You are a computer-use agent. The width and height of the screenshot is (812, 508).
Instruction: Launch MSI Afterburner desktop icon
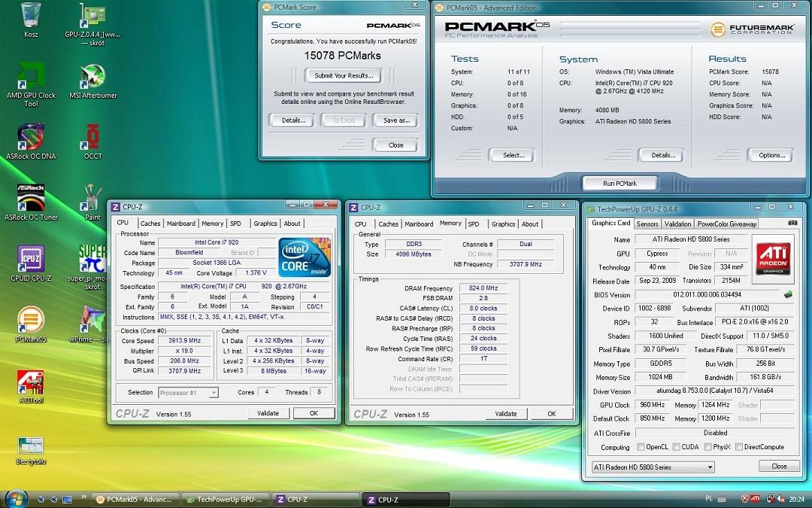(92, 81)
